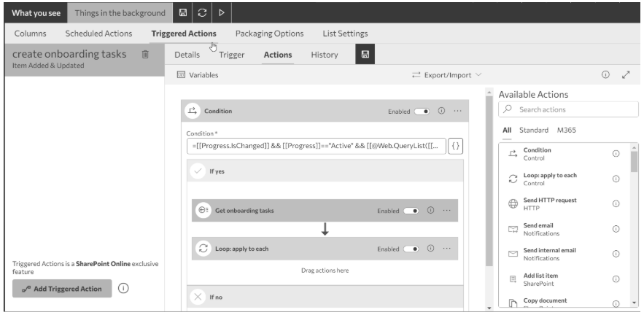Click the play icon in the top toolbar
644x315 pixels.
[x=221, y=12]
